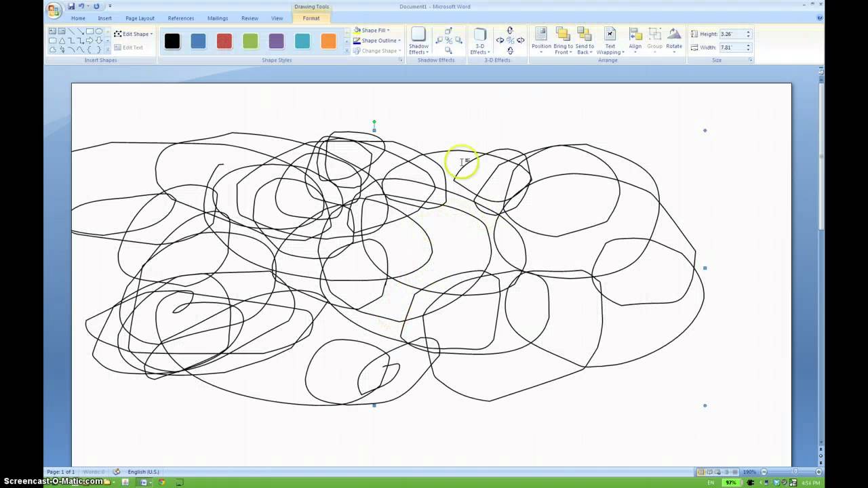Click the Send to Back button

pos(585,39)
